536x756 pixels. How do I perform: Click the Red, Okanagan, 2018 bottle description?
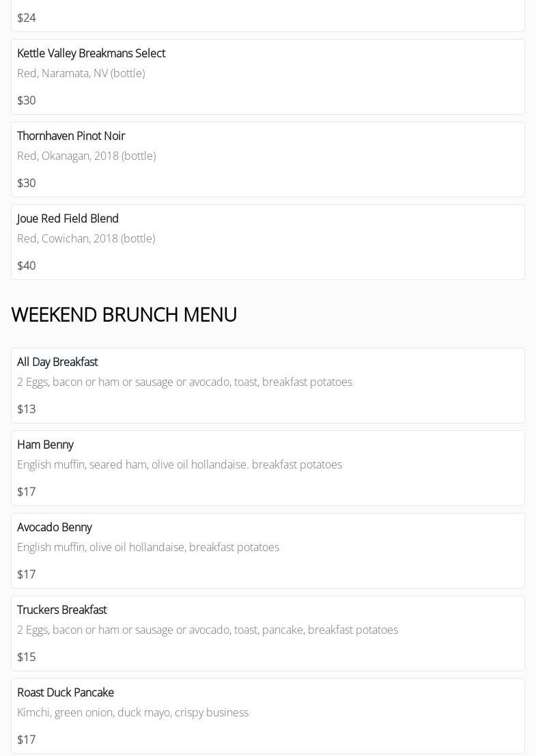click(86, 156)
